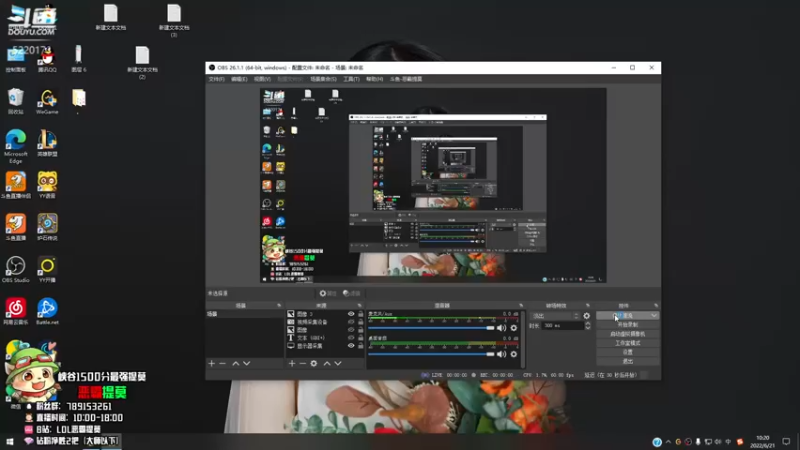Viewport: 800px width, 450px height.
Task: Open the 编辑(E) menu
Action: [x=239, y=79]
